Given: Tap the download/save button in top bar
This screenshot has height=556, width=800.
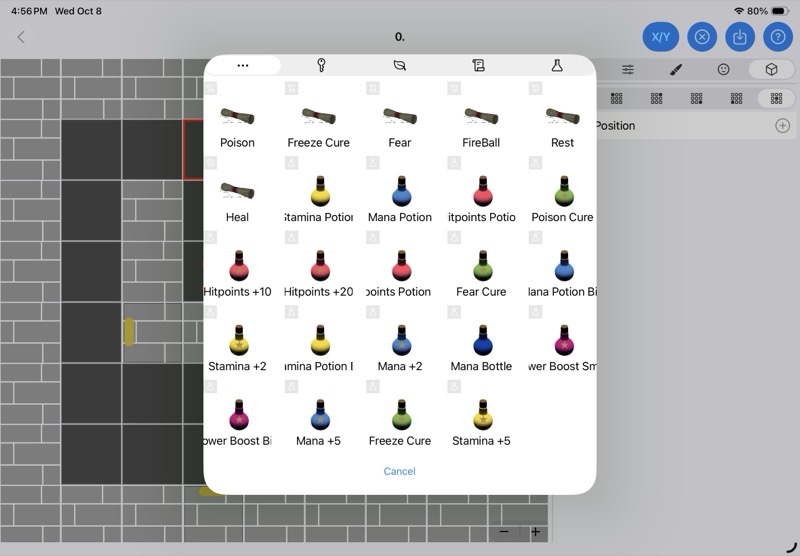Looking at the screenshot, I should [x=740, y=37].
